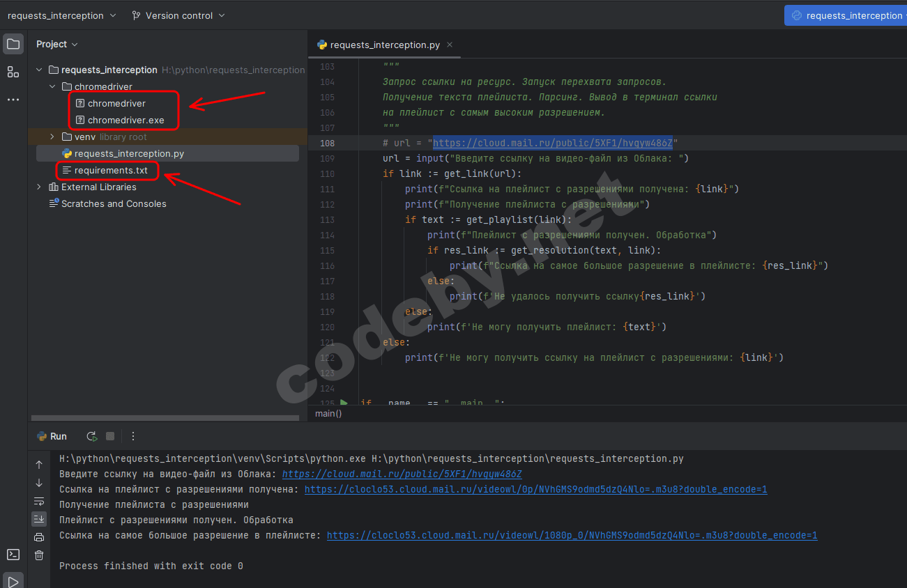The height and width of the screenshot is (588, 907).
Task: Click the green run gutter arrow at line 125
Action: click(344, 403)
